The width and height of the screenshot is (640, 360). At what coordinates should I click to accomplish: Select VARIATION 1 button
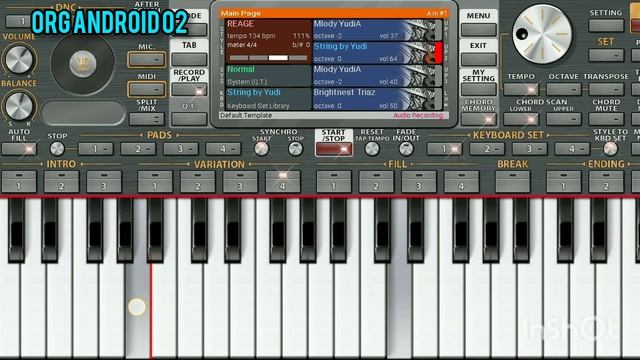point(155,182)
